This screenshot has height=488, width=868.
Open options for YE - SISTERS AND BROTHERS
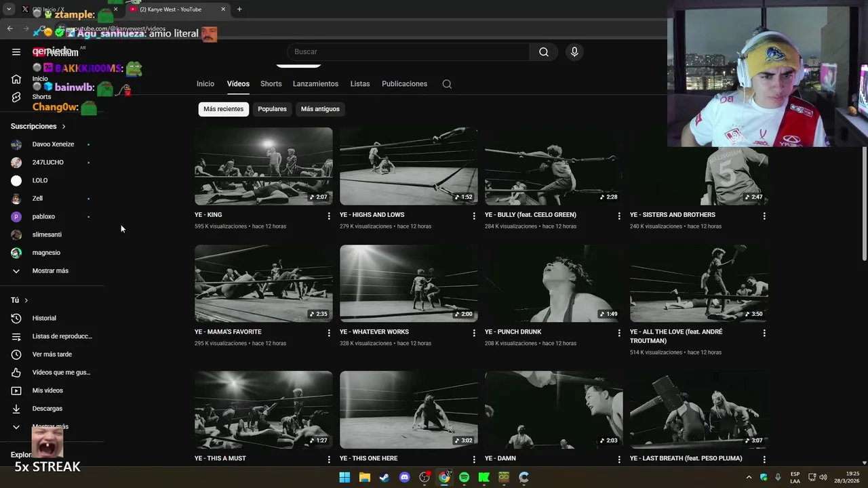pyautogui.click(x=764, y=216)
